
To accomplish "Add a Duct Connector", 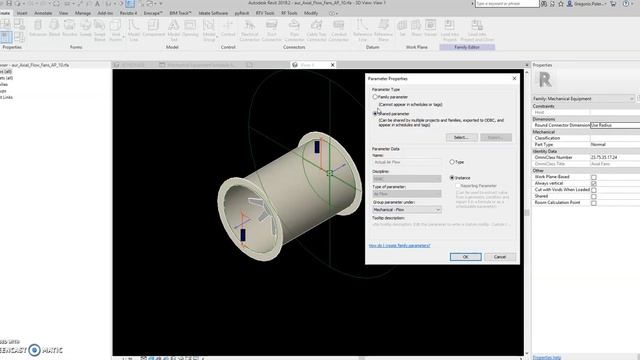I will point(271,30).
